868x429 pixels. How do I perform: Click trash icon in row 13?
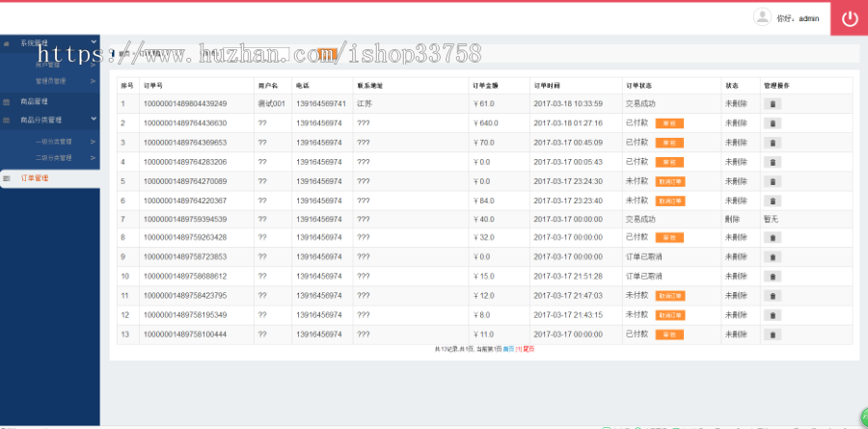point(773,335)
